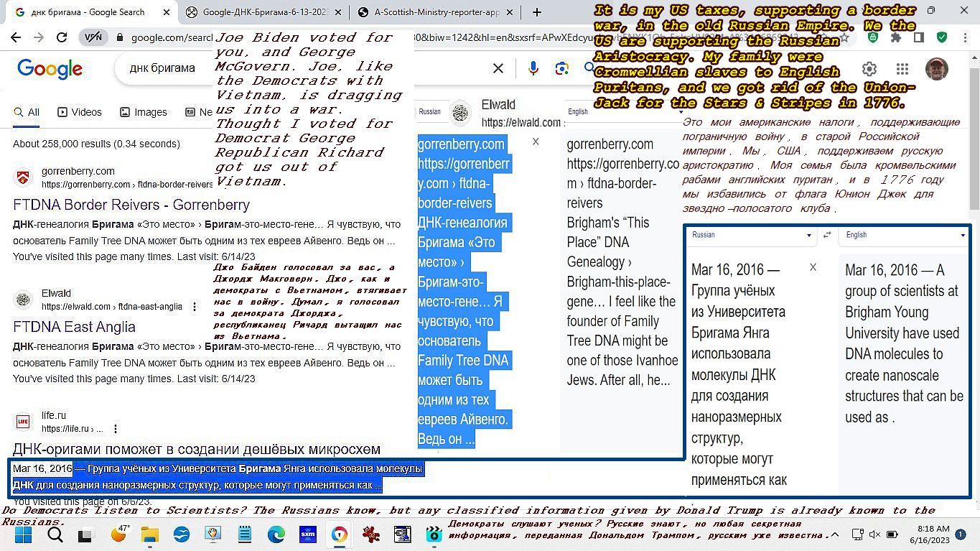Open the Google account profile picture
This screenshot has height=551, width=980.
coord(936,69)
